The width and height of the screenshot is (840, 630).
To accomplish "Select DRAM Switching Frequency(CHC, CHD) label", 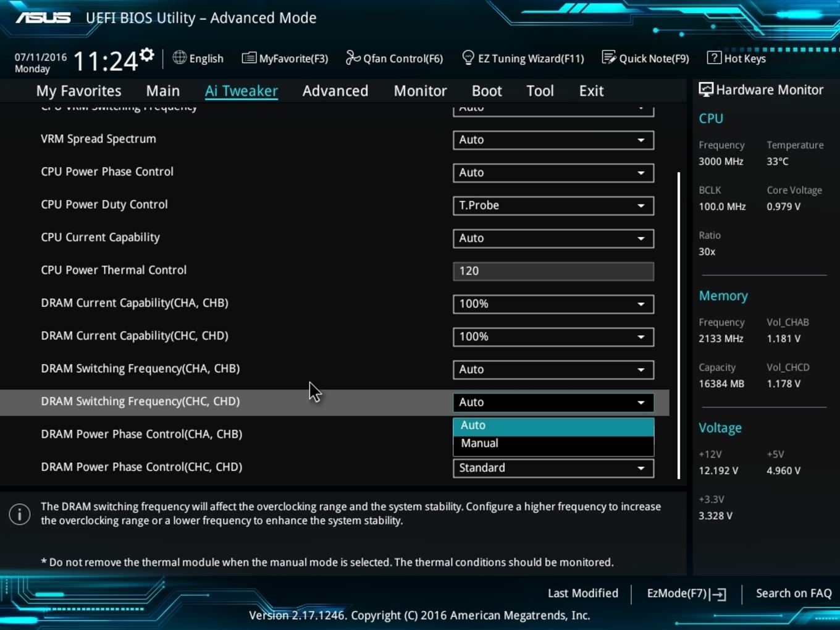I will [140, 401].
